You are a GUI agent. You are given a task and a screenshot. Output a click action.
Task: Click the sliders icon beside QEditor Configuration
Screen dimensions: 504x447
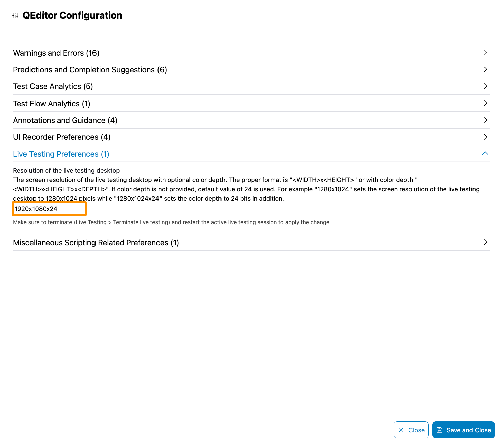15,15
